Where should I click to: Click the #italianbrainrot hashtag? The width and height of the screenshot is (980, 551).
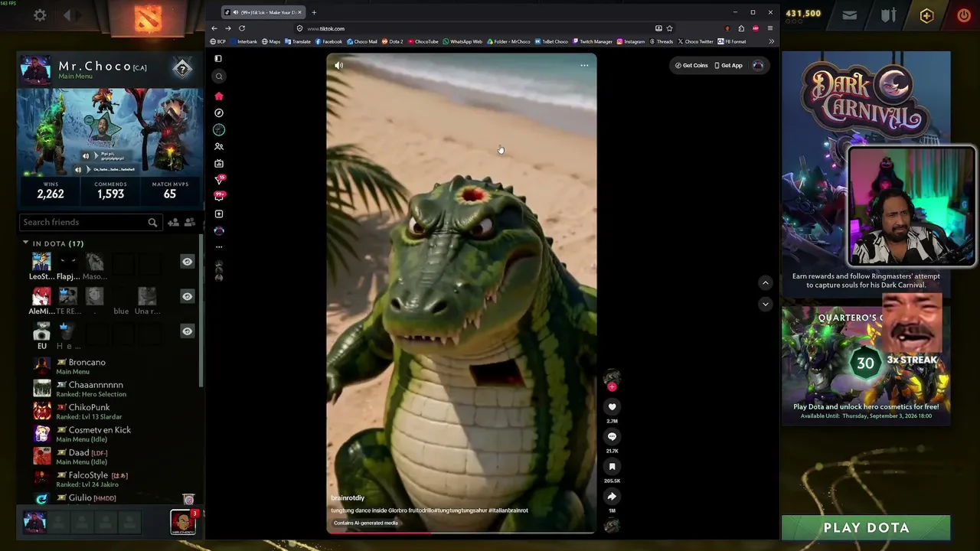point(508,511)
